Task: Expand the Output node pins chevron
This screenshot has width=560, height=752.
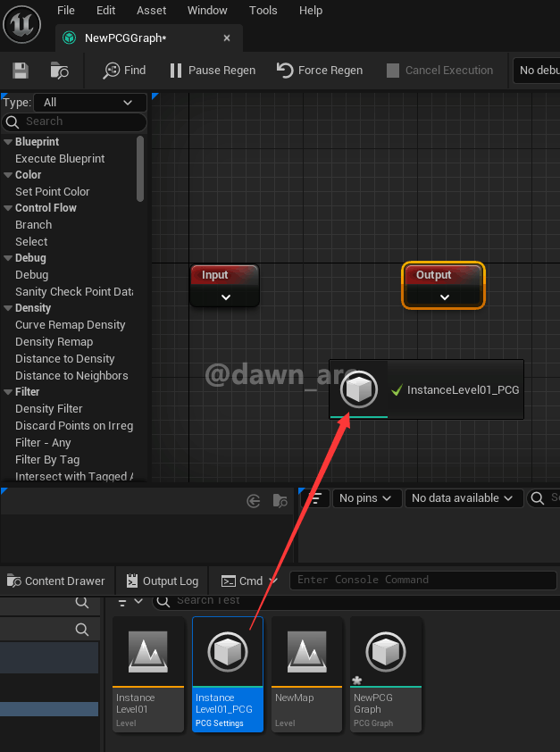Action: pyautogui.click(x=444, y=297)
